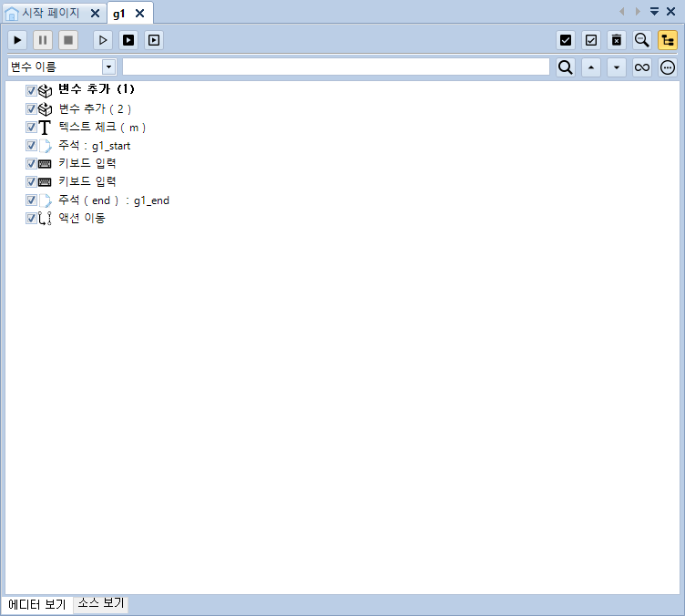Image resolution: width=685 pixels, height=616 pixels.
Task: Select the 주석 ( end ) : g1_end row
Action: [114, 200]
